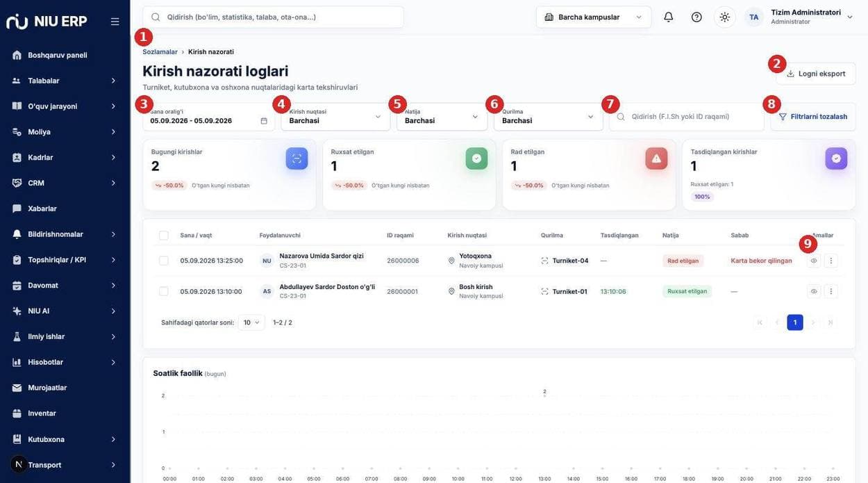This screenshot has width=868, height=483.
Task: Click the Bugungi kirishlar scan icon
Action: (297, 158)
